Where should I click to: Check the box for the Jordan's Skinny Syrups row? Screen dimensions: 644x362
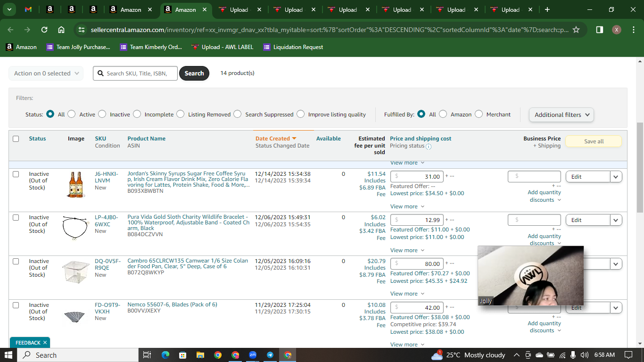pos(16,174)
